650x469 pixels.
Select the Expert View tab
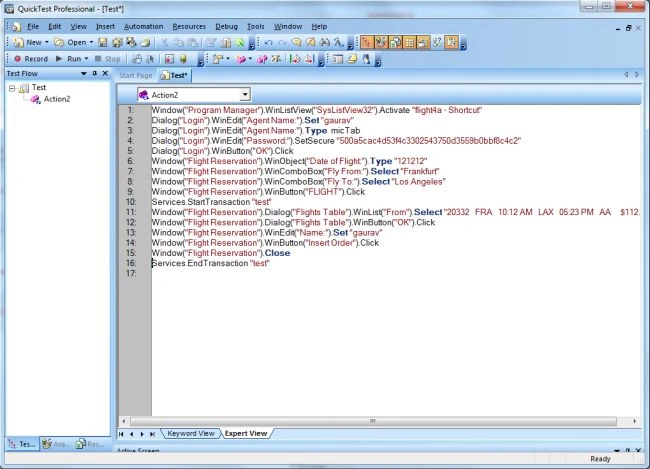pyautogui.click(x=246, y=433)
